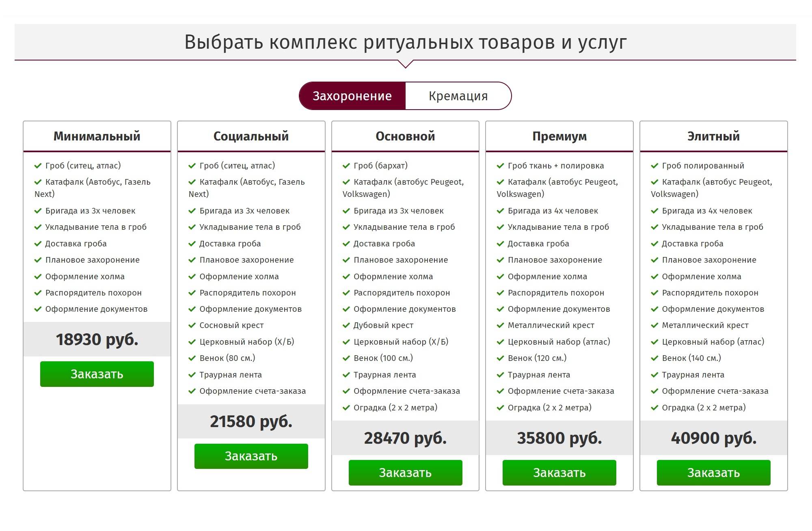
Task: Click the Элитный package title
Action: click(713, 136)
